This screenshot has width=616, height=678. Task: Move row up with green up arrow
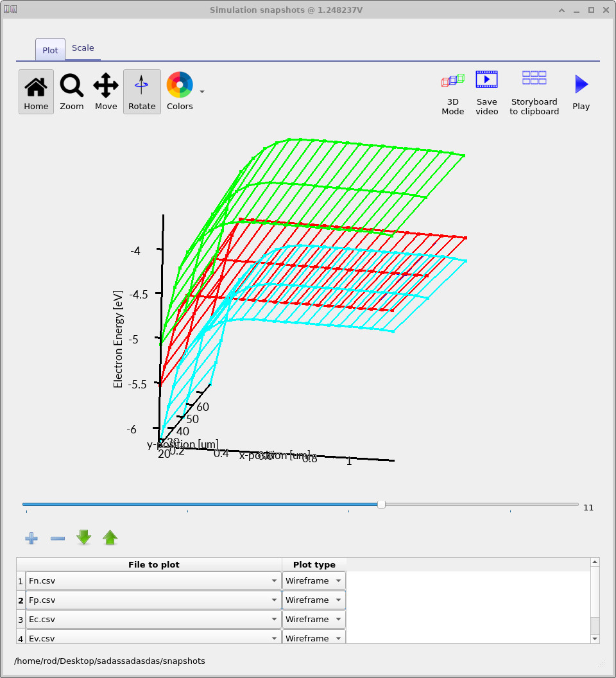(x=110, y=537)
